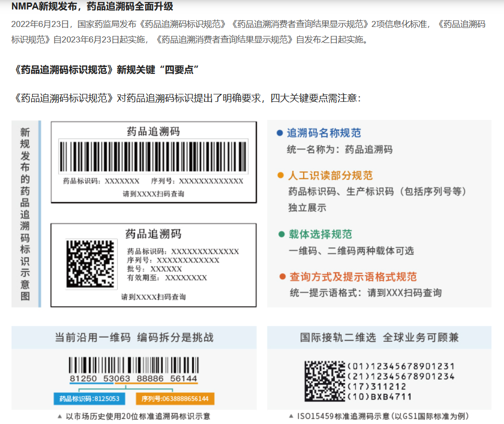Click the blue bullet beside "追溯码名称规范"
Screen dimensions: 504x424
279,133
